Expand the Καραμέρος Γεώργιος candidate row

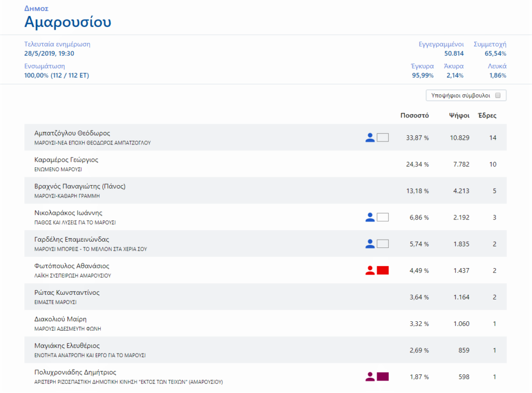66,160
